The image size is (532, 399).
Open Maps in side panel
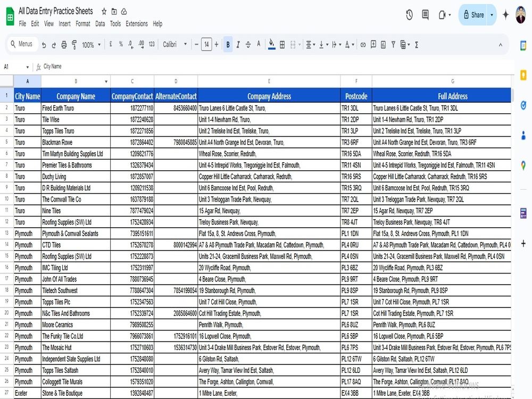pos(523,165)
